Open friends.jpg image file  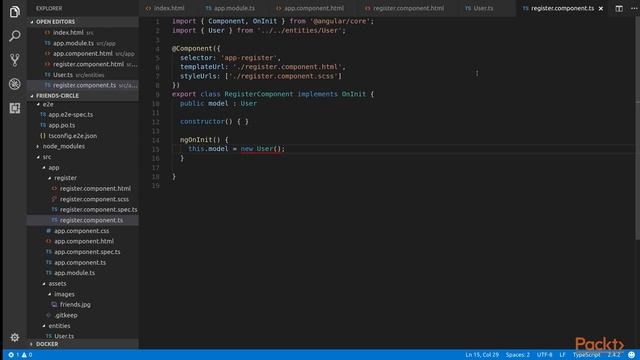(75, 304)
